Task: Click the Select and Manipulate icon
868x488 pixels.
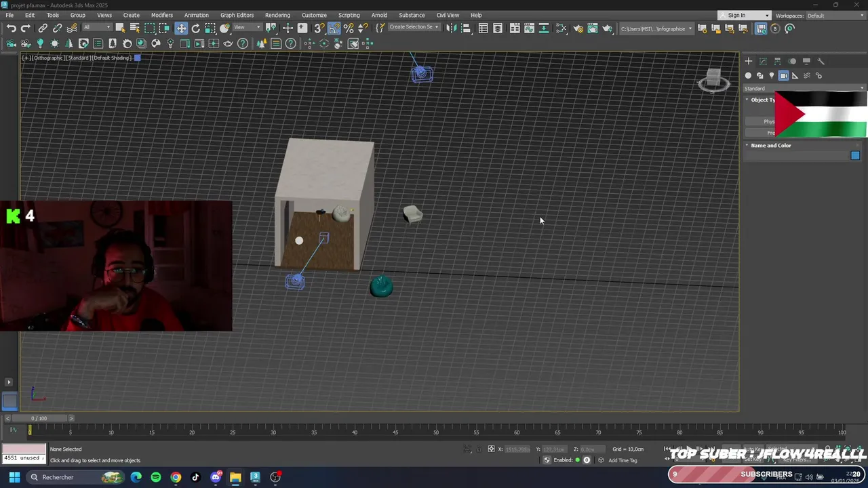Action: click(288, 28)
